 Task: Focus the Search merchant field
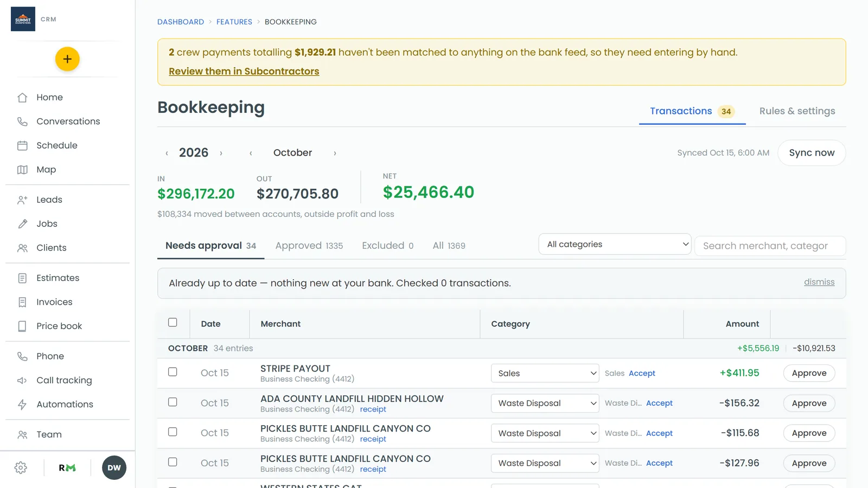coord(770,246)
